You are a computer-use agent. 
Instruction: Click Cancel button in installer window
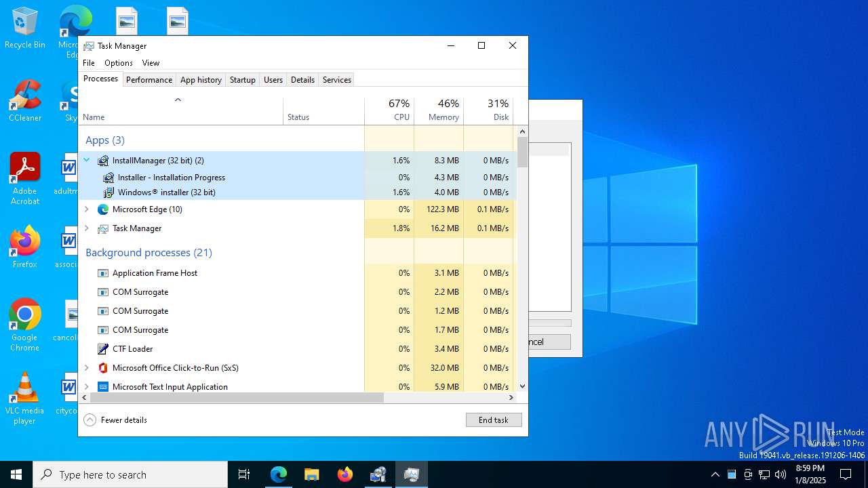pyautogui.click(x=549, y=342)
